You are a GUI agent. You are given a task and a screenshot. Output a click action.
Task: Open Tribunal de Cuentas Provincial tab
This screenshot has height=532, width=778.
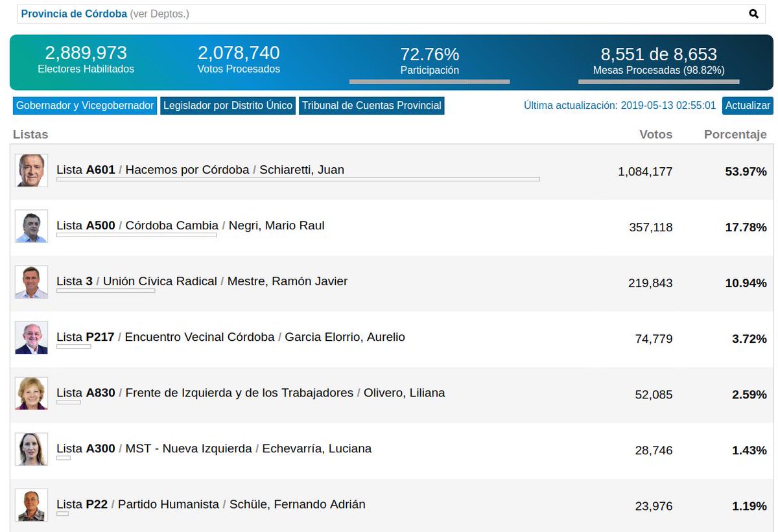coord(371,106)
